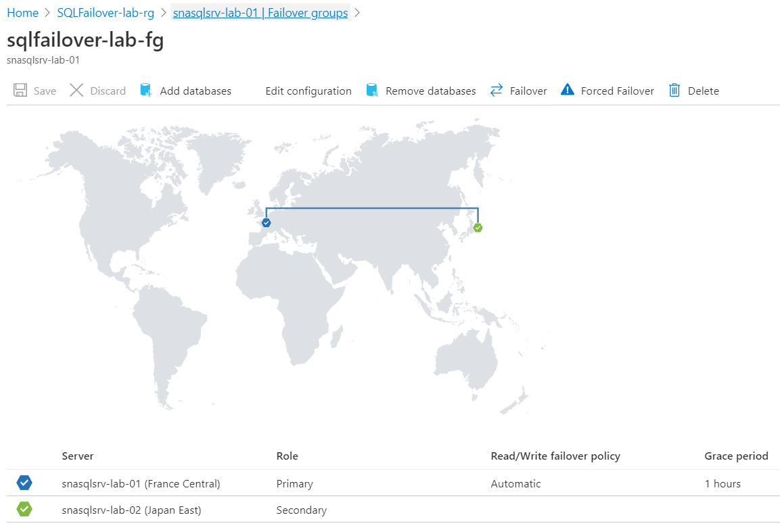Go to Home breadcrumb
The width and height of the screenshot is (780, 532).
(x=23, y=13)
